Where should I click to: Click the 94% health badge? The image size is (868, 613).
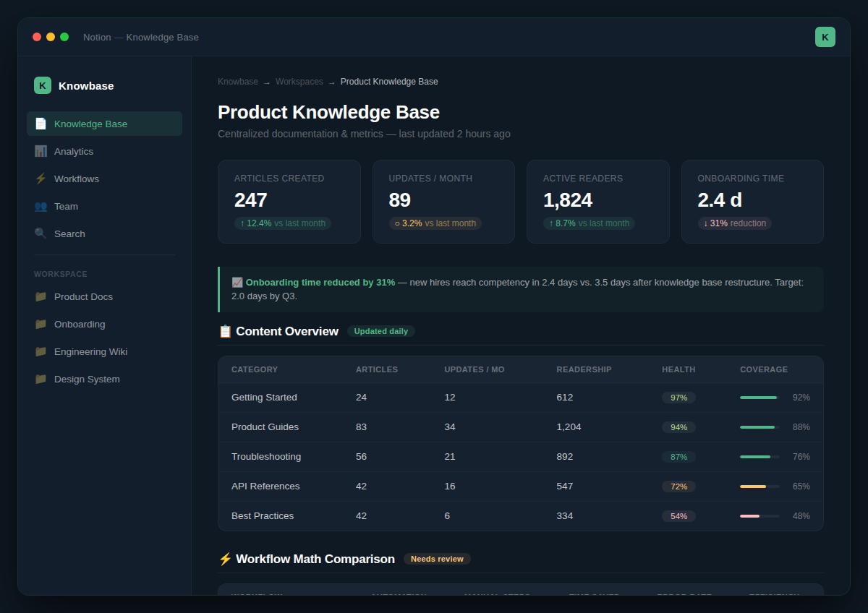tap(678, 427)
